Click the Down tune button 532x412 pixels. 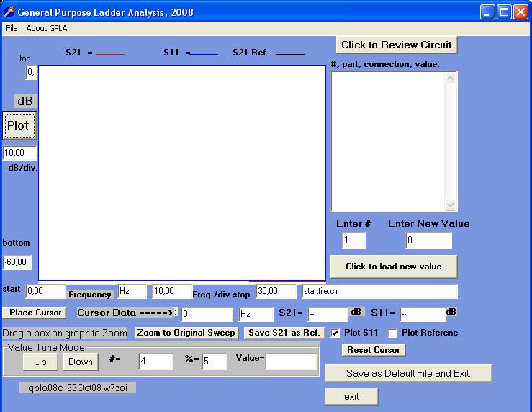pos(81,362)
